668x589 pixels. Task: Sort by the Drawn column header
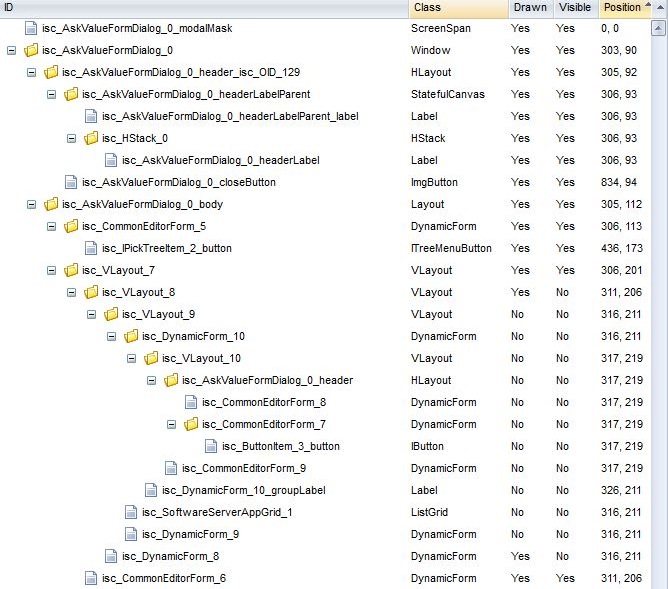coord(530,8)
